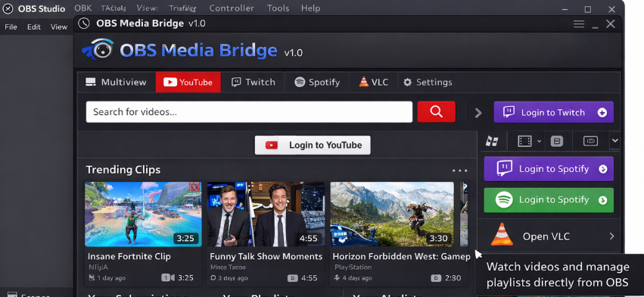Open the Funny Talk Show Moments thumbnail
Image resolution: width=644 pixels, height=297 pixels.
tap(266, 214)
